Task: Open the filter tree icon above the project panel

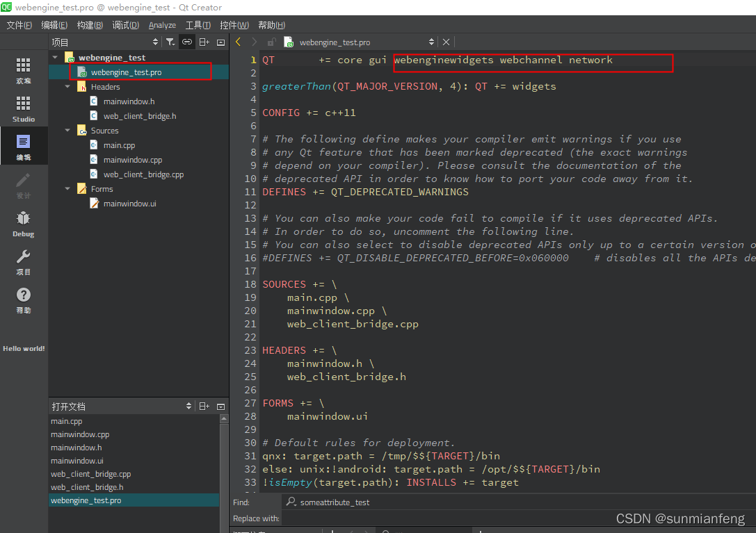Action: click(170, 42)
